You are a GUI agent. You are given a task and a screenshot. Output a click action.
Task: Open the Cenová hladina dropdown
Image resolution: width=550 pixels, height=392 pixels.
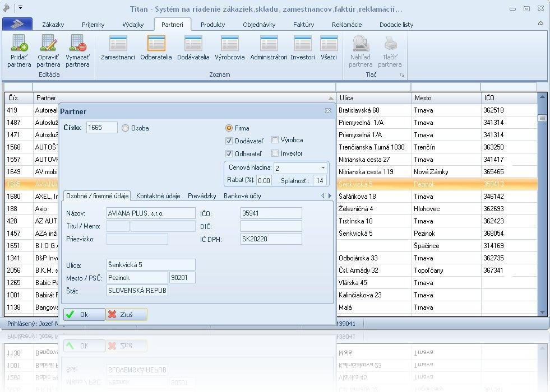click(x=323, y=168)
